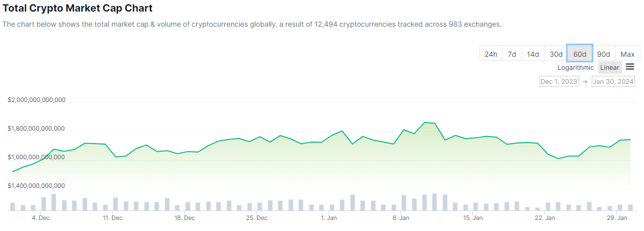The image size is (644, 231).
Task: Click the first volume bar at chart start
Action: pos(13,206)
